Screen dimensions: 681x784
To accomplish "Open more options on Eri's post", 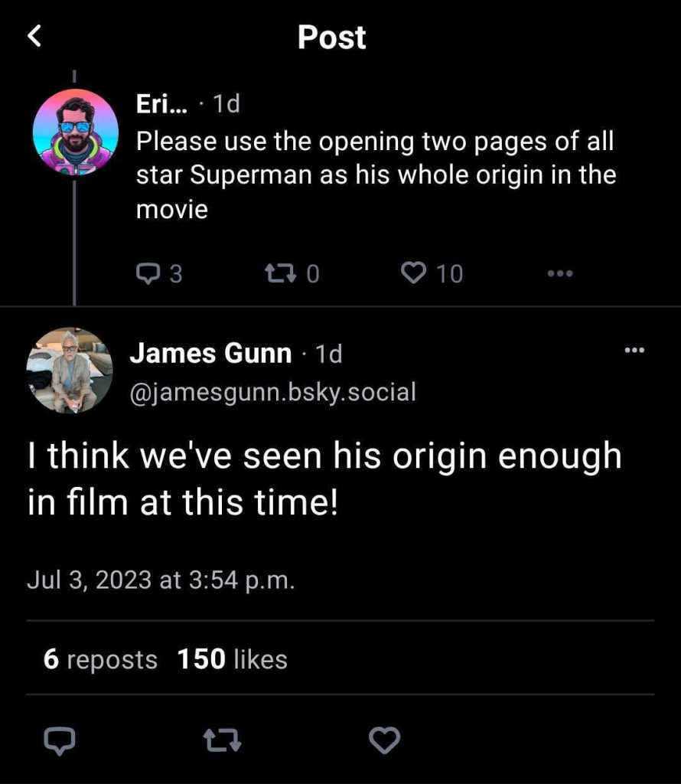I will pos(559,273).
